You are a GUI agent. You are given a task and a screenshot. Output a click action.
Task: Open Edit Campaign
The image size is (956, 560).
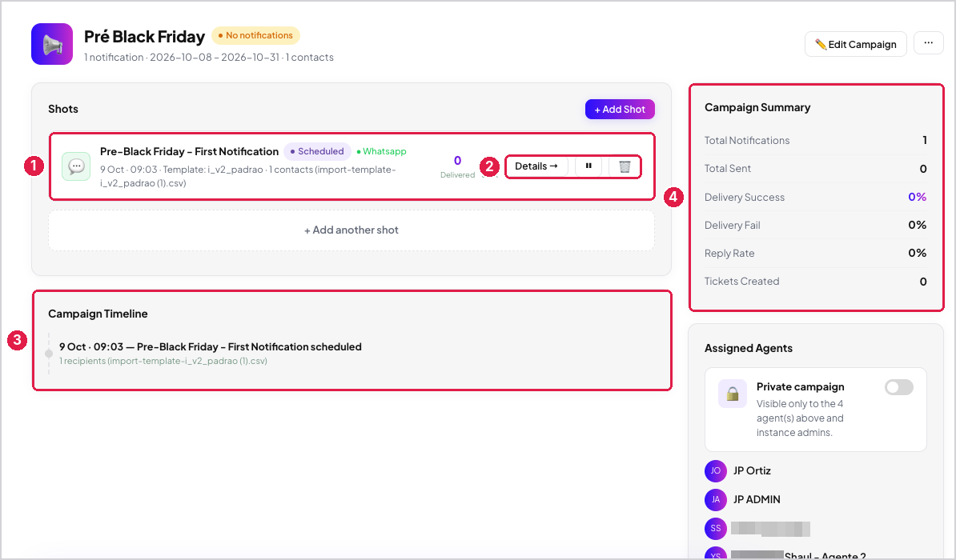click(855, 44)
